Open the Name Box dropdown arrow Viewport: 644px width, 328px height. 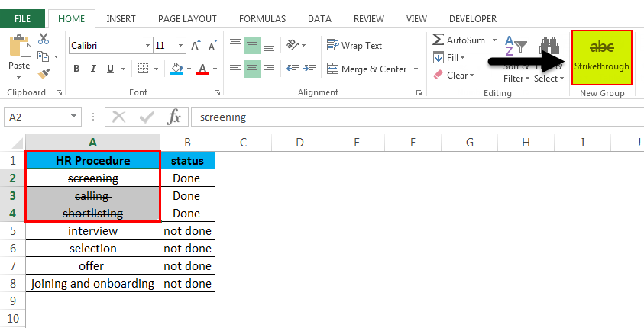[x=74, y=117]
